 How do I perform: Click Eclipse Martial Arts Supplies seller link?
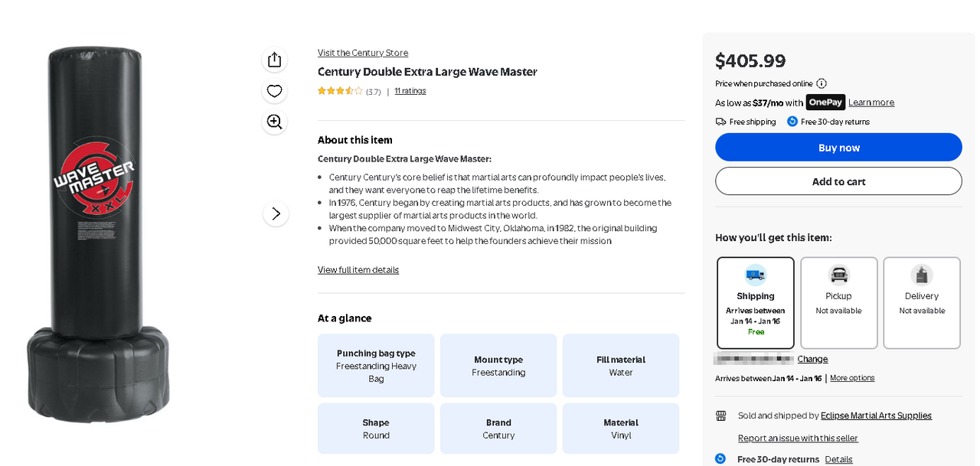click(876, 415)
